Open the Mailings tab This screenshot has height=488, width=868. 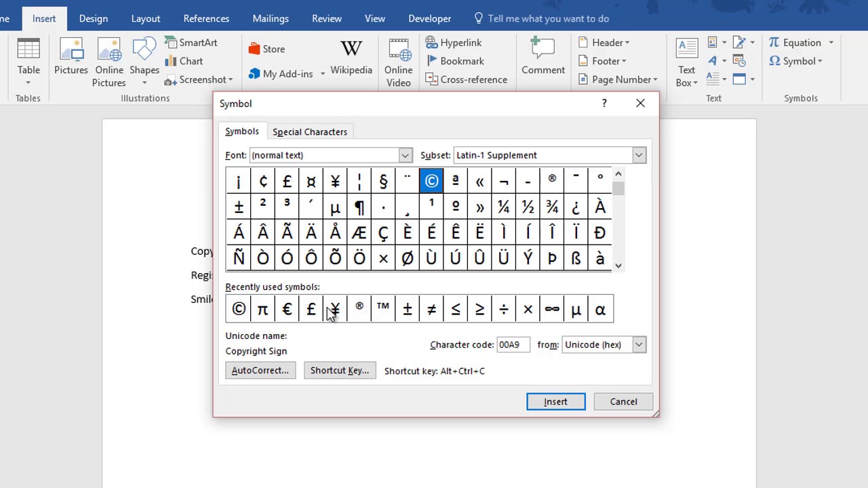point(271,18)
